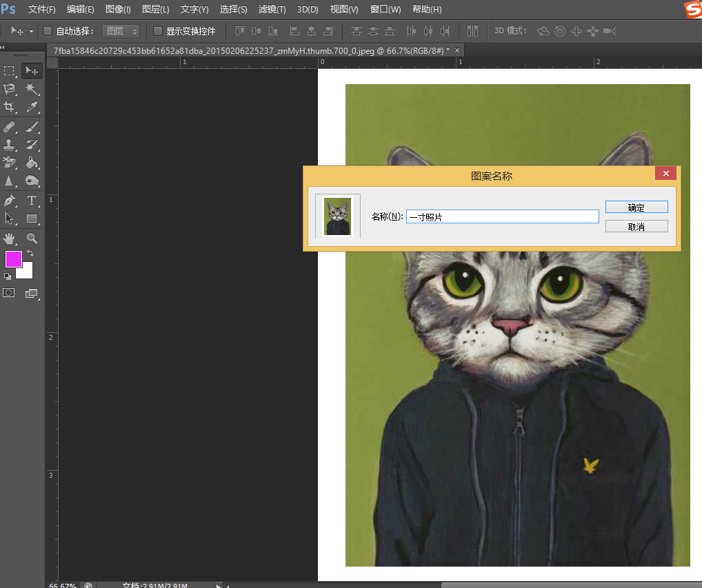
Task: Open the 3D(D) menu
Action: click(308, 10)
